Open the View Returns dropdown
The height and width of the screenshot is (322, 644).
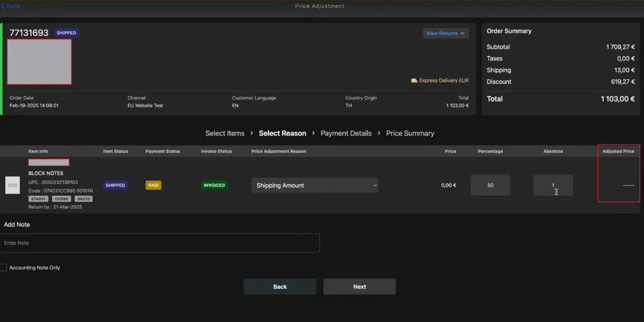click(446, 33)
